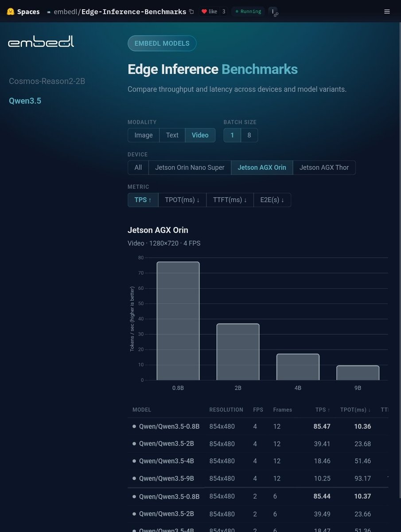This screenshot has height=532, width=401.
Task: Click the TPOT value 93.17
Action: 362,478
